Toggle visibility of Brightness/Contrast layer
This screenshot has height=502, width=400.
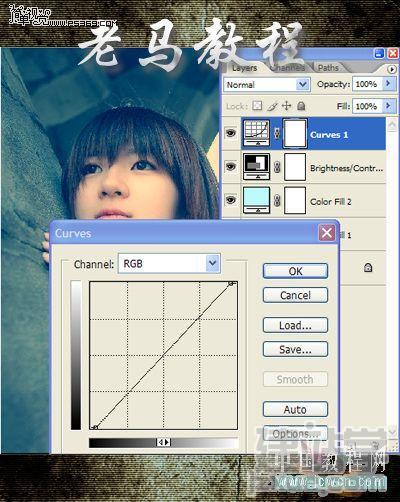[x=231, y=166]
